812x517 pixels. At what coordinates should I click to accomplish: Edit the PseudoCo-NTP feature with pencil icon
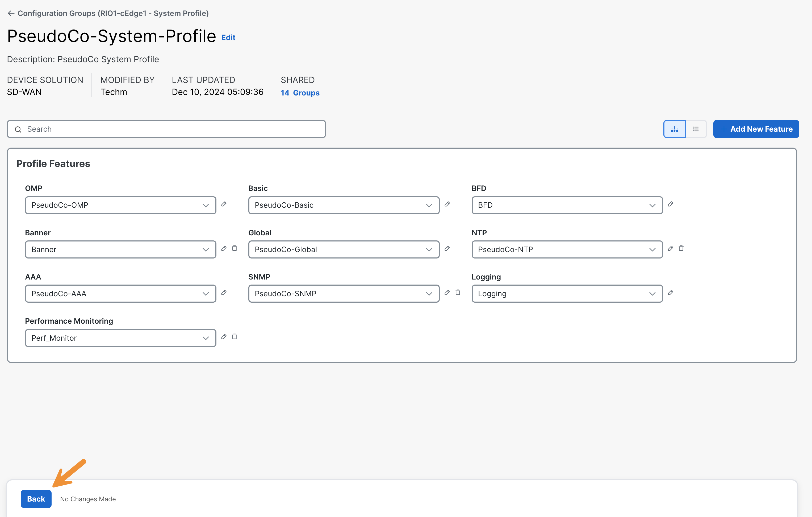(670, 249)
